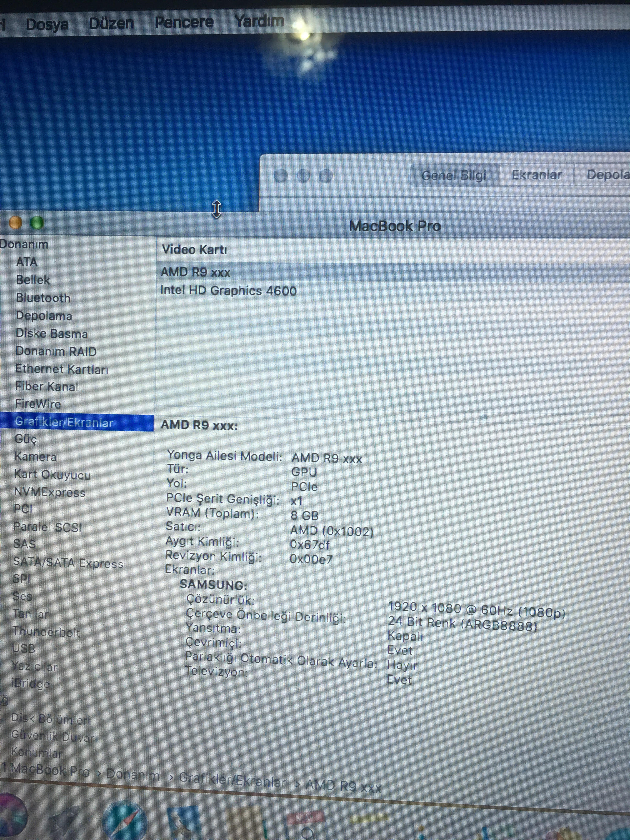Click Kapalı value next to Yansıtma
630x840 pixels.
pyautogui.click(x=405, y=636)
